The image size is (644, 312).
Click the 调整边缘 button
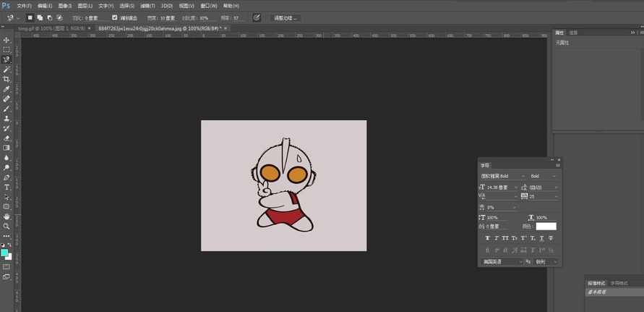286,17
